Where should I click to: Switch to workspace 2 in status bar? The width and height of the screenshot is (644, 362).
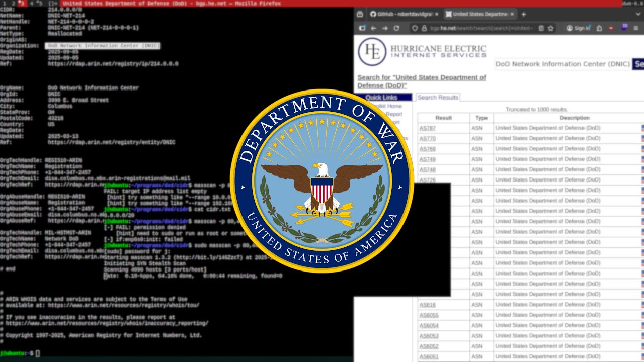(x=14, y=3)
